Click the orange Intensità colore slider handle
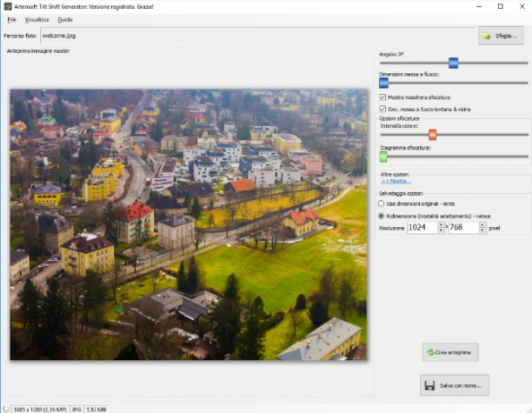The image size is (532, 413). 432,135
